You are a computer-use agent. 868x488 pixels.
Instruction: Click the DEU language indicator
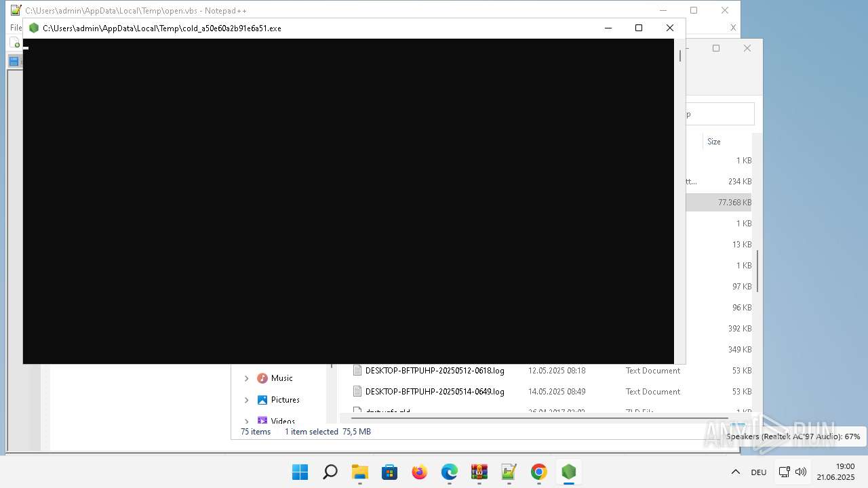pyautogui.click(x=759, y=472)
